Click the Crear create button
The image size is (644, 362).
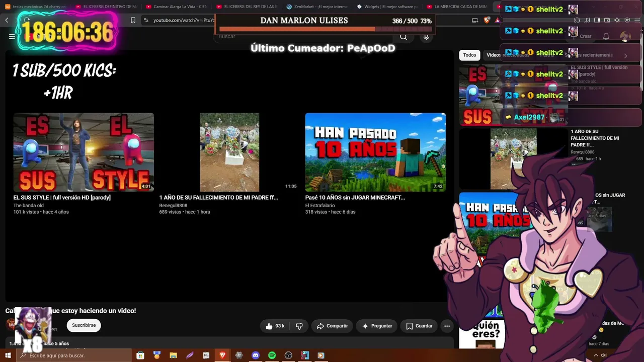click(x=582, y=36)
